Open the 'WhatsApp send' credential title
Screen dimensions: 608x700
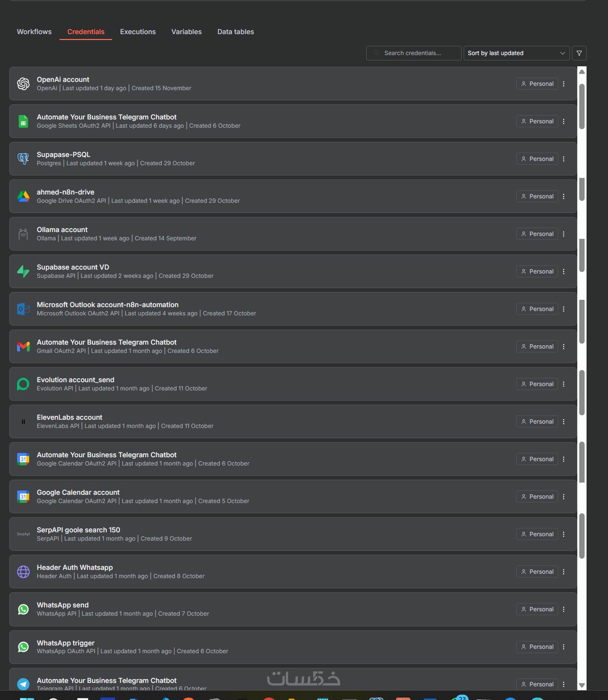(x=62, y=605)
